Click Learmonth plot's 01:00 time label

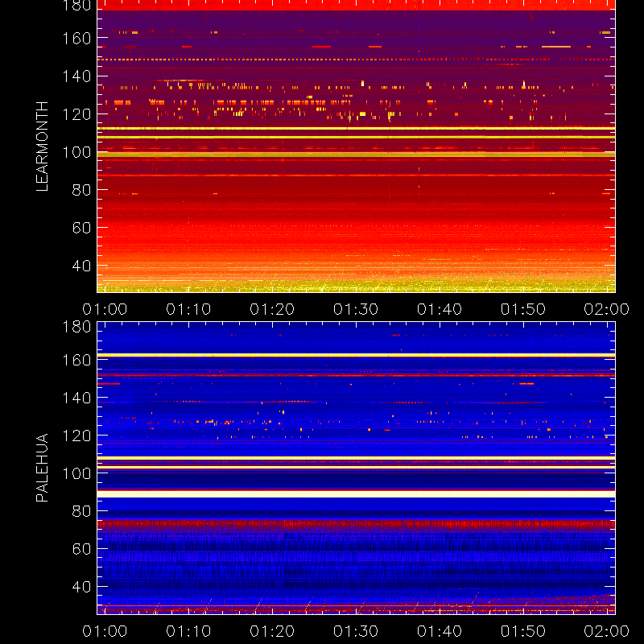point(105,309)
